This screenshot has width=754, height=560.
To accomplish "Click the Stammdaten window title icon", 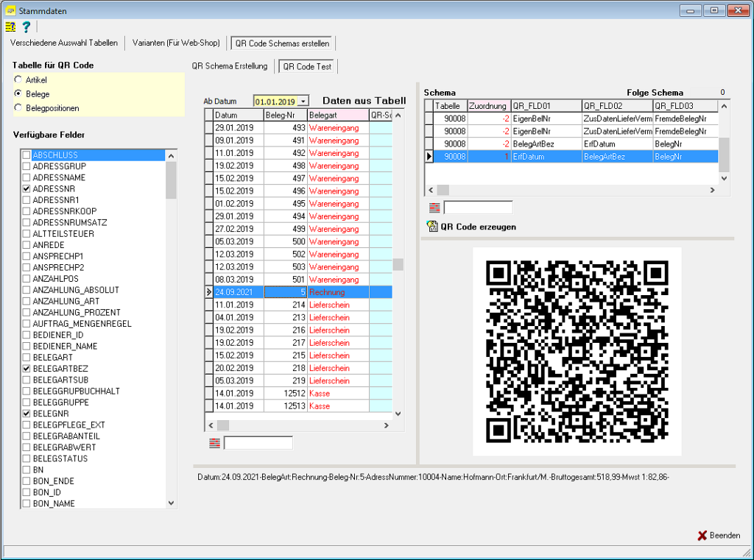I will [10, 10].
